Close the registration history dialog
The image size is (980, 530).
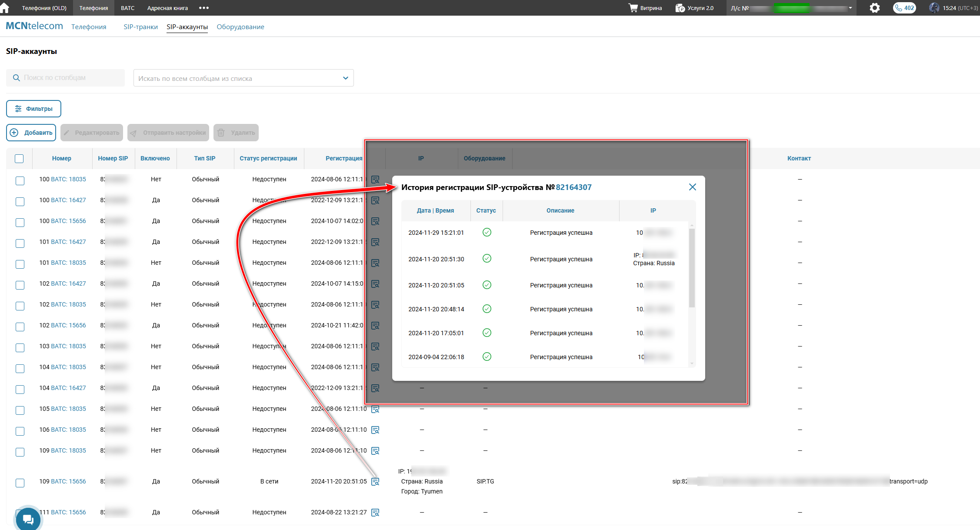click(692, 187)
